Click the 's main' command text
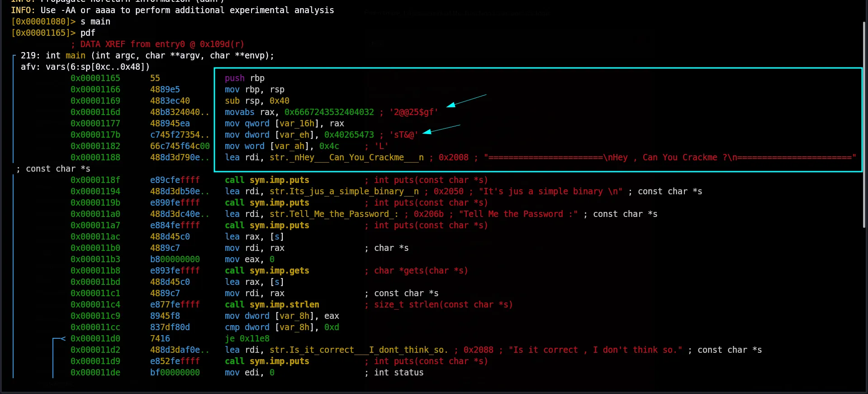The width and height of the screenshot is (868, 394). [95, 22]
